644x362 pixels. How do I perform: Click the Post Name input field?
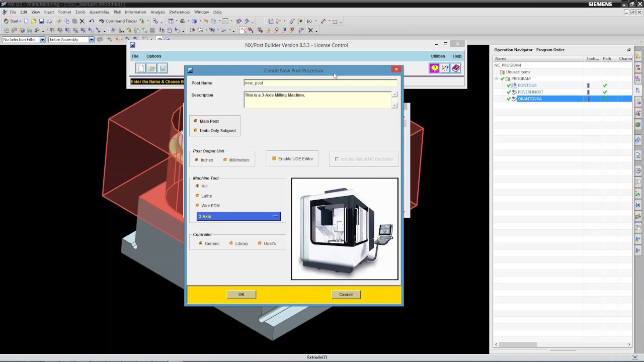[320, 83]
